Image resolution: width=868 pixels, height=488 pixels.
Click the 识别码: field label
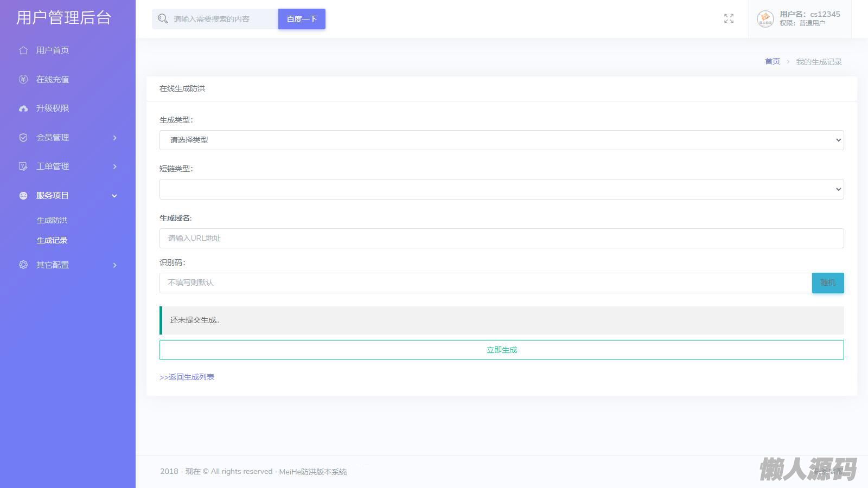point(173,262)
